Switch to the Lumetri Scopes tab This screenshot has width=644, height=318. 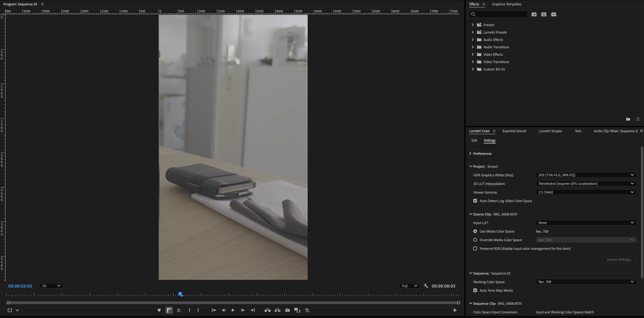(x=550, y=131)
